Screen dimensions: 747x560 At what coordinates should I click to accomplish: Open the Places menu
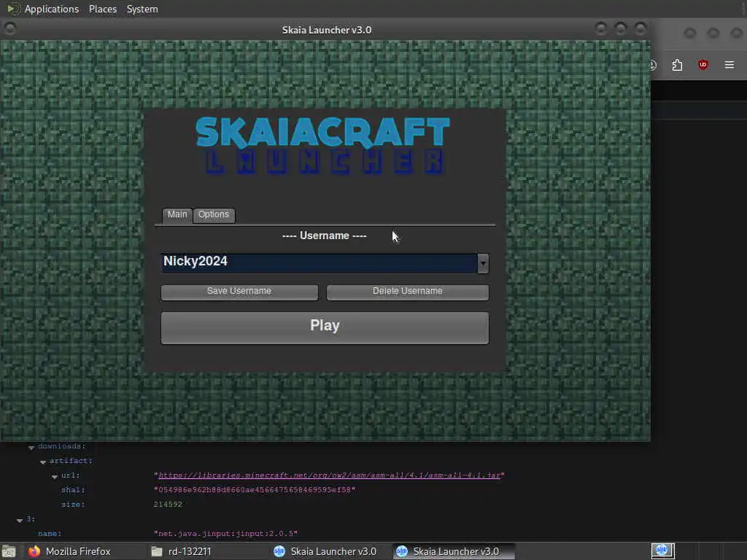[103, 9]
